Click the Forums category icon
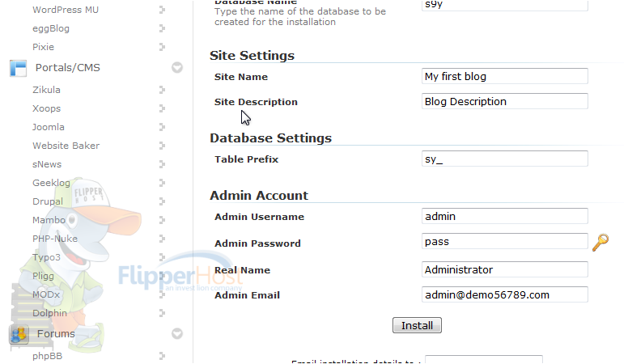Viewport: 628px width, 364px height. (19, 334)
